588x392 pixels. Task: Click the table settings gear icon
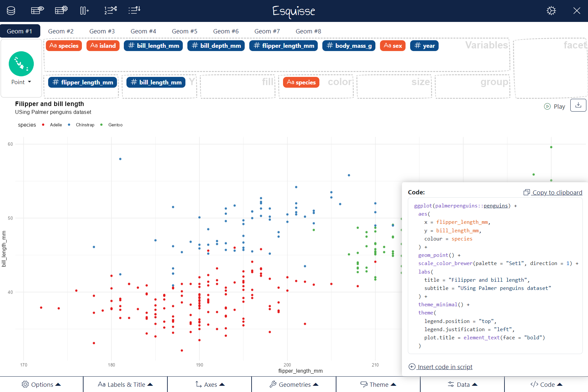tap(61, 10)
